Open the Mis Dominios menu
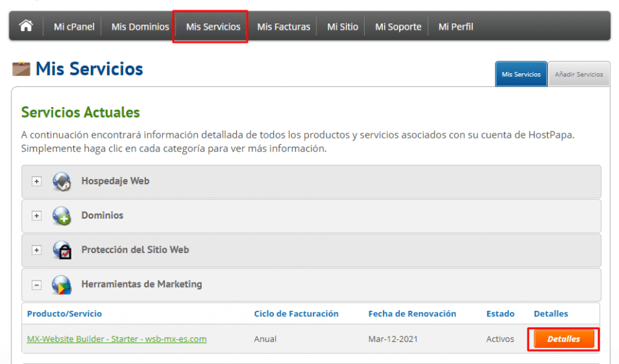This screenshot has width=619, height=364. click(x=140, y=27)
